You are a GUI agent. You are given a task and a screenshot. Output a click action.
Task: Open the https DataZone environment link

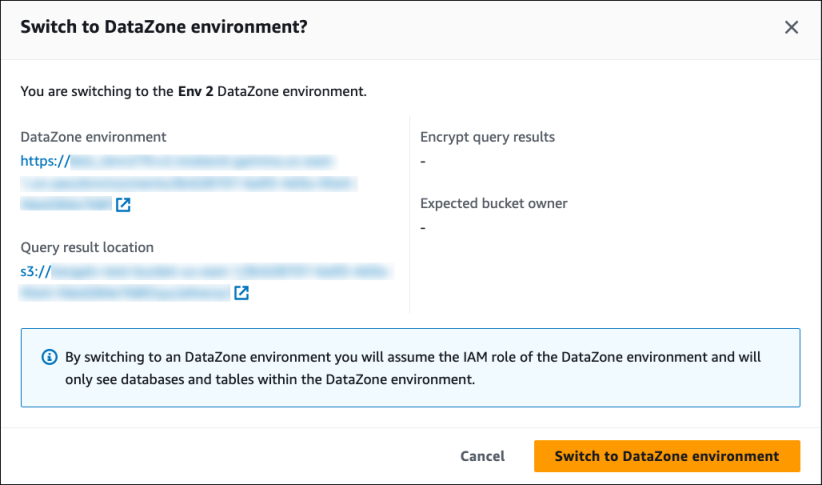coord(45,160)
